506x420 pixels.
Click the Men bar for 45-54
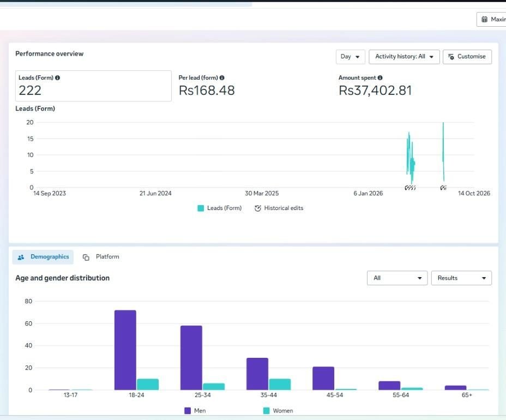click(323, 379)
